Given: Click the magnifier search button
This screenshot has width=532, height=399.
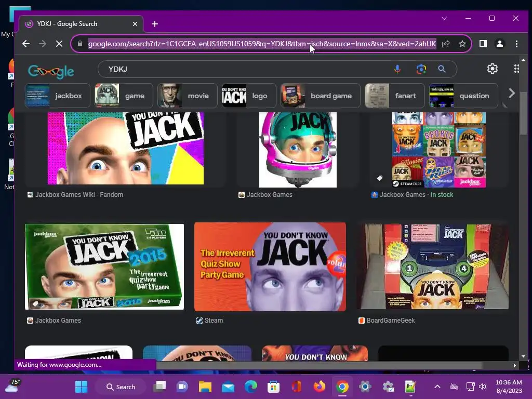Looking at the screenshot, I should 442,69.
